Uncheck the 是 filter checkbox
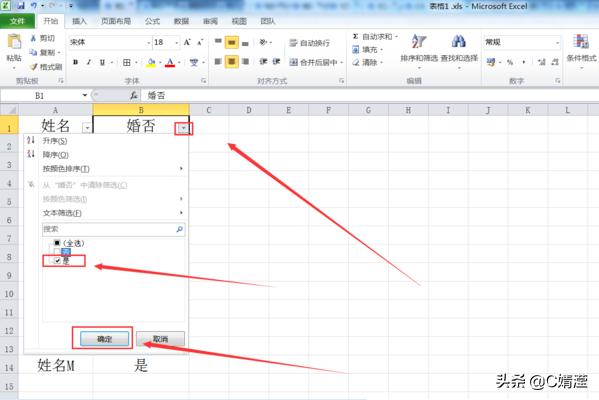 [x=57, y=261]
